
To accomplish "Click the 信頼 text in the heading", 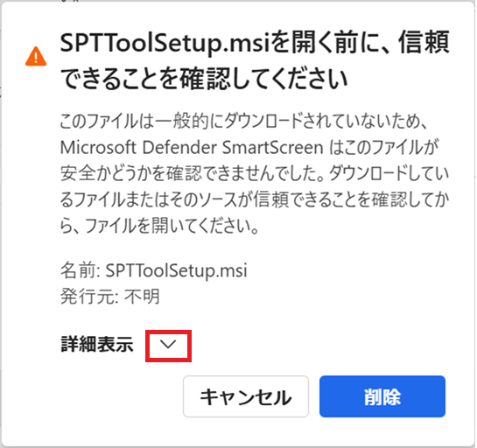I will coord(424,42).
